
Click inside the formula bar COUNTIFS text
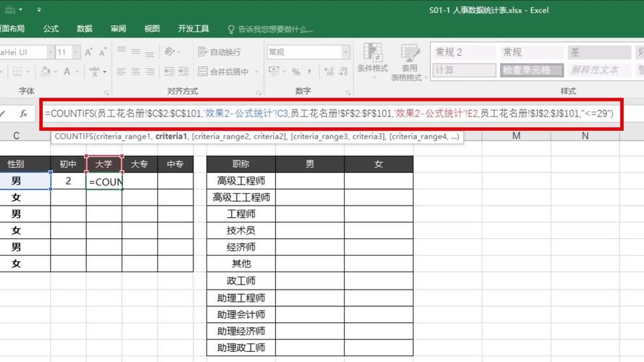coord(329,114)
